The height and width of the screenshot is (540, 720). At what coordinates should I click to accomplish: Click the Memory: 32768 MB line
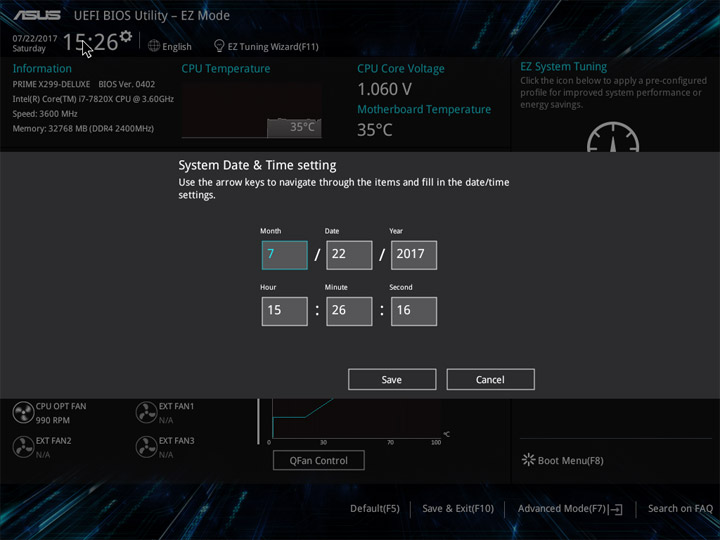click(83, 129)
